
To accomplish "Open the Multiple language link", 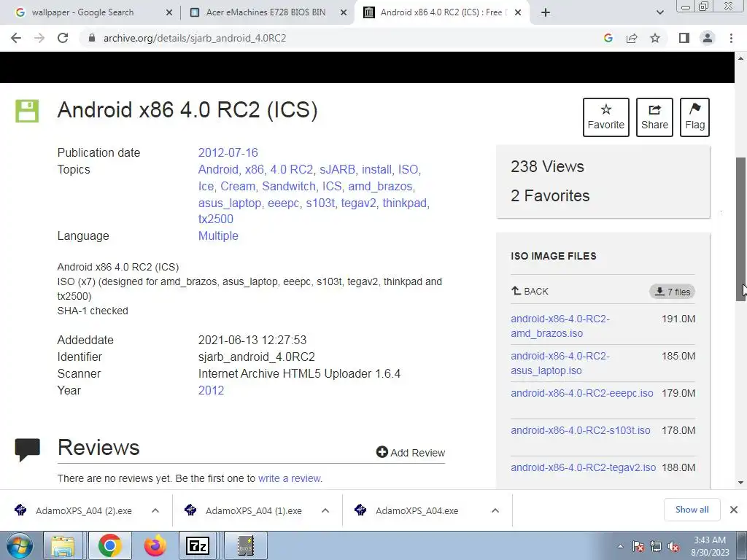I will [218, 236].
